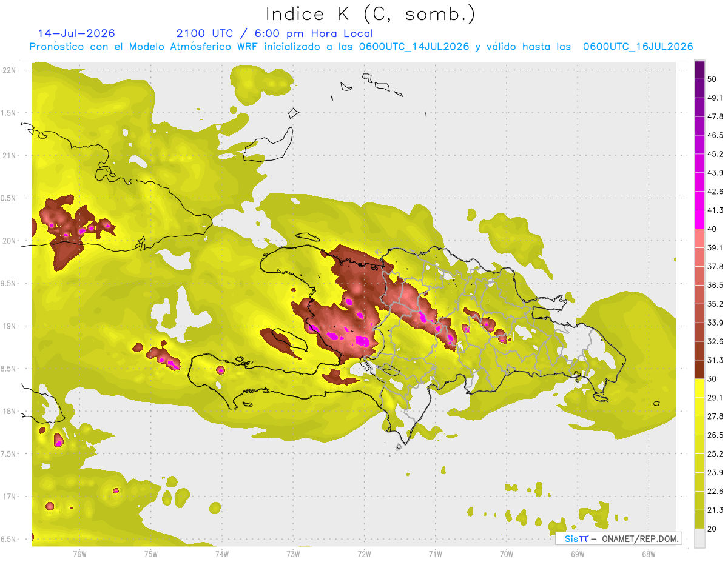Click the "20N" latitude label

tap(10, 241)
